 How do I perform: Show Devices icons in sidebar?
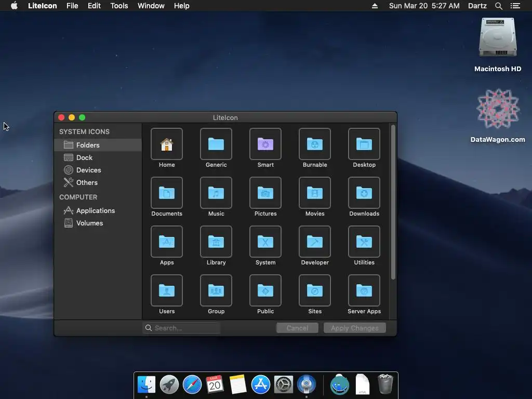(x=98, y=170)
